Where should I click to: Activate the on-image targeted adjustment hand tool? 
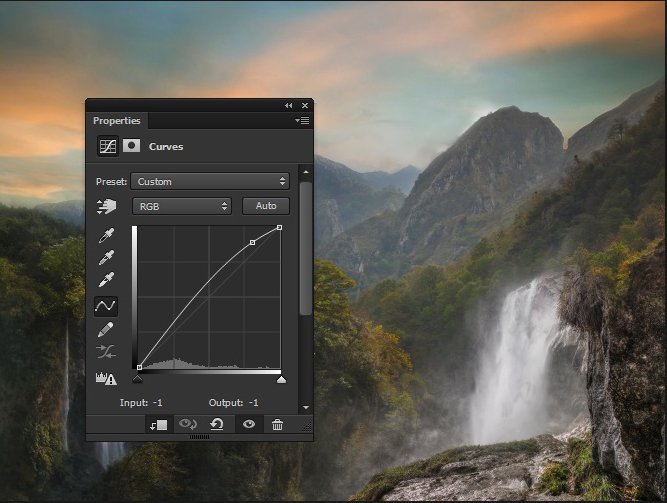pyautogui.click(x=105, y=206)
